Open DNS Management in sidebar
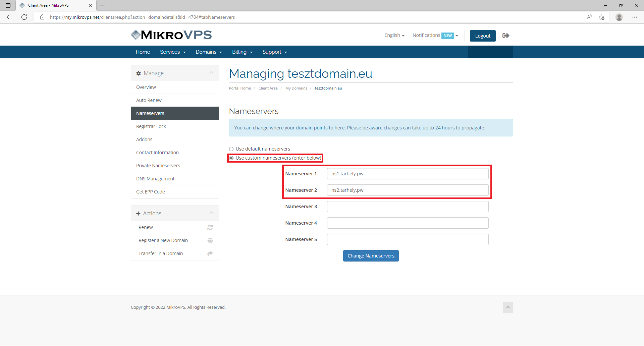The image size is (644, 346). [175, 179]
